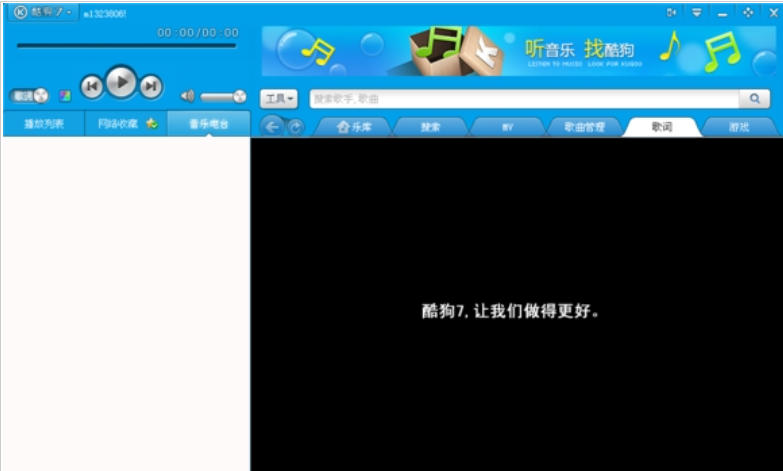
Task: Skip to the next track
Action: tap(150, 86)
